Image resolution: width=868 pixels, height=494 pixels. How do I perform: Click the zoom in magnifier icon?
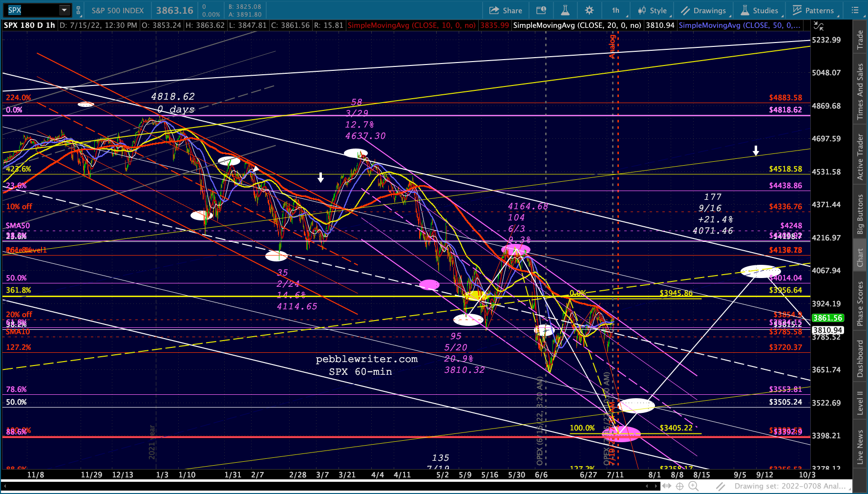(693, 486)
